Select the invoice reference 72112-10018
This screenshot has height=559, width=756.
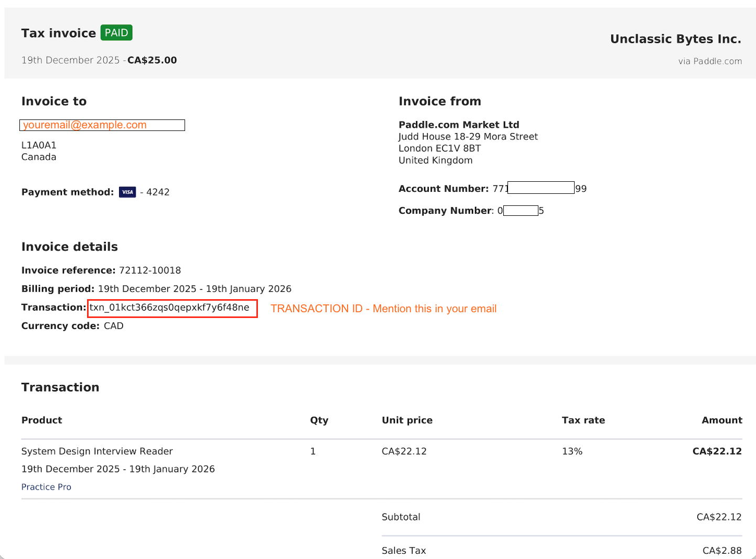click(149, 270)
